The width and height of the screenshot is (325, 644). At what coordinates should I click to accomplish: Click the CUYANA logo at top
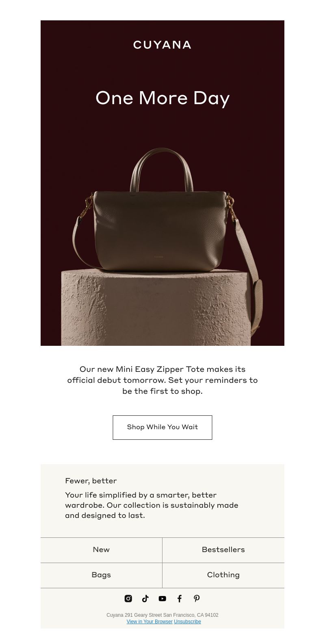pyautogui.click(x=162, y=45)
